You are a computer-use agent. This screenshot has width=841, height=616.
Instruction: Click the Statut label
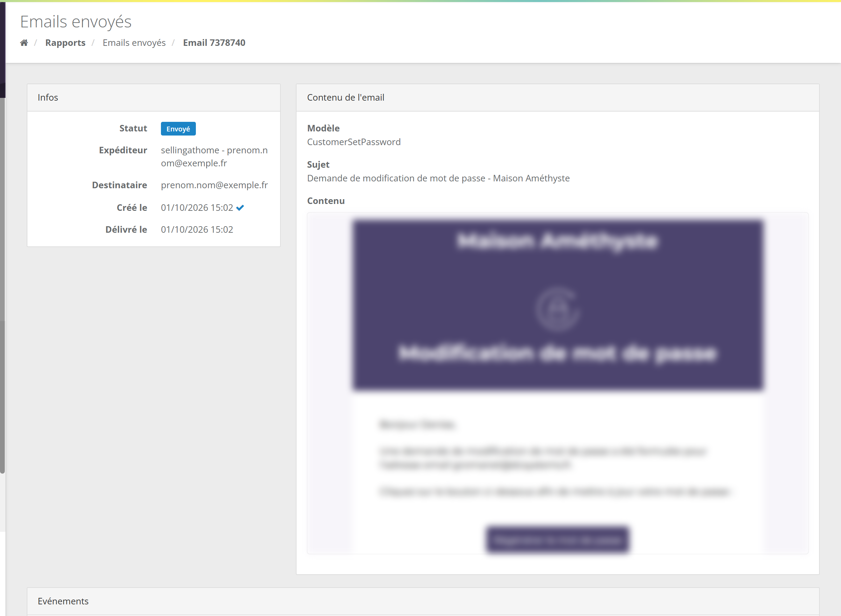pos(133,128)
